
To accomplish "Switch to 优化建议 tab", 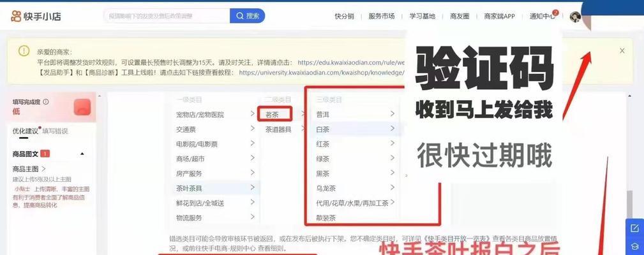I will [x=25, y=131].
